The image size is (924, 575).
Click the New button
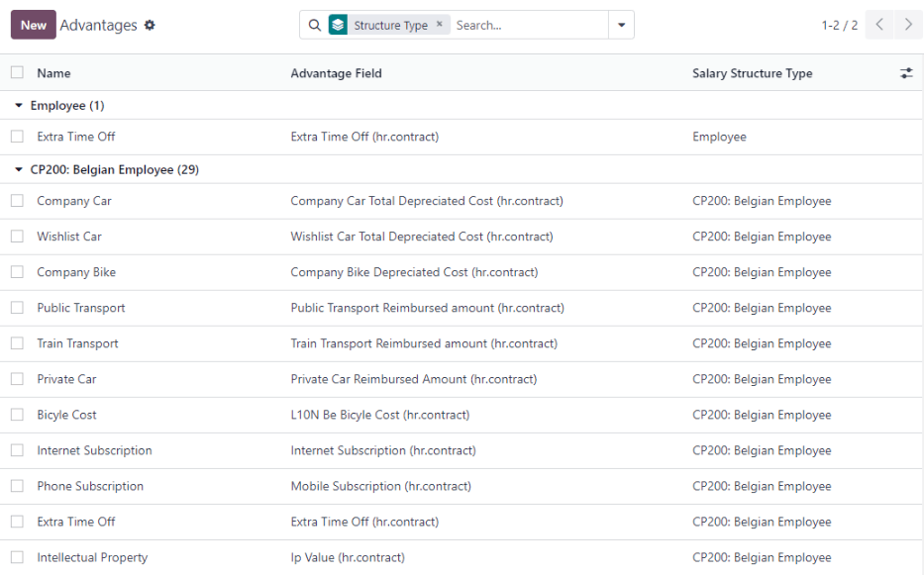(x=34, y=25)
